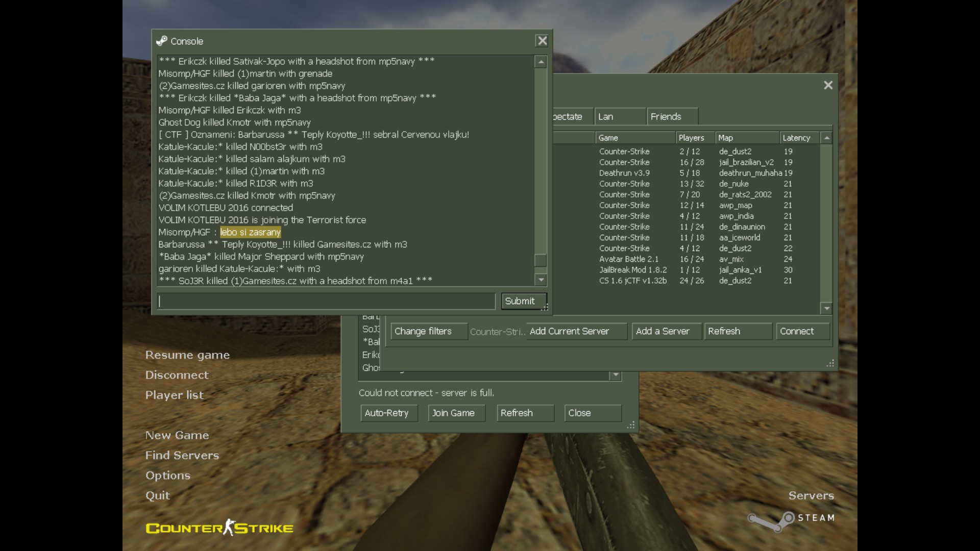The height and width of the screenshot is (551, 980).
Task: Click the server list scroll-down arrow
Action: [x=826, y=308]
